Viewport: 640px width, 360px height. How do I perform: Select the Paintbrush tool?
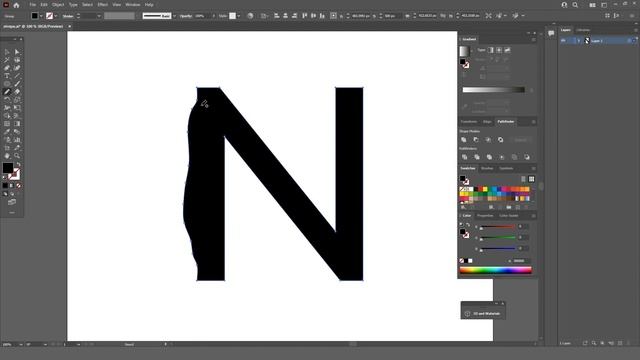17,84
